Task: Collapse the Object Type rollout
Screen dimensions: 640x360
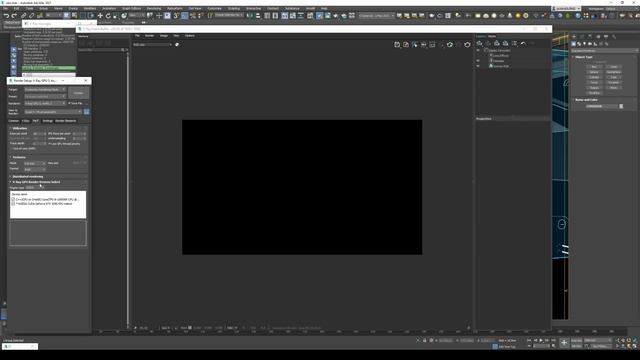Action: point(584,57)
